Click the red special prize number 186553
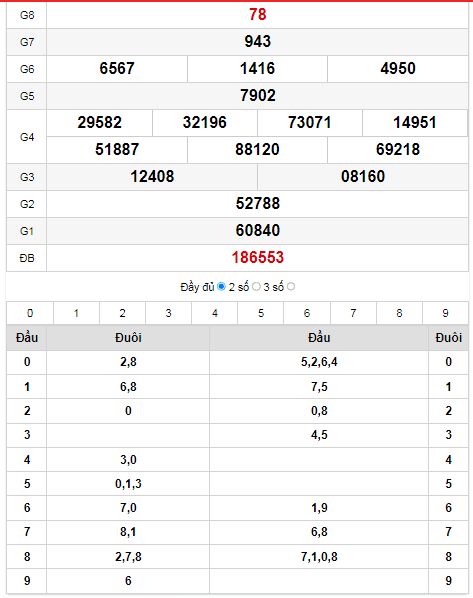The height and width of the screenshot is (598, 473). 258,257
